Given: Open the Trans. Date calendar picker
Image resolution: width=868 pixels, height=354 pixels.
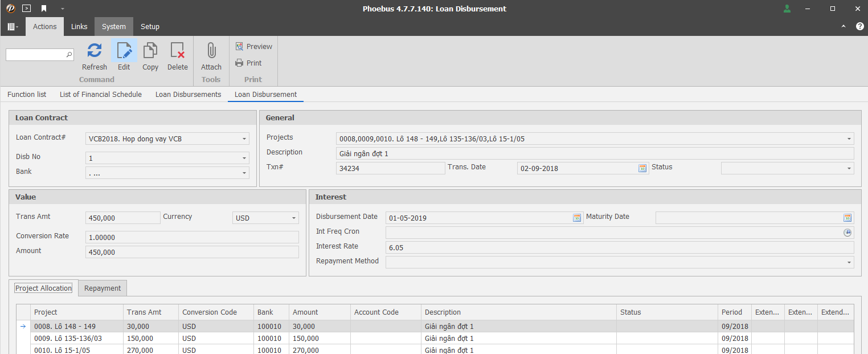Looking at the screenshot, I should point(642,168).
